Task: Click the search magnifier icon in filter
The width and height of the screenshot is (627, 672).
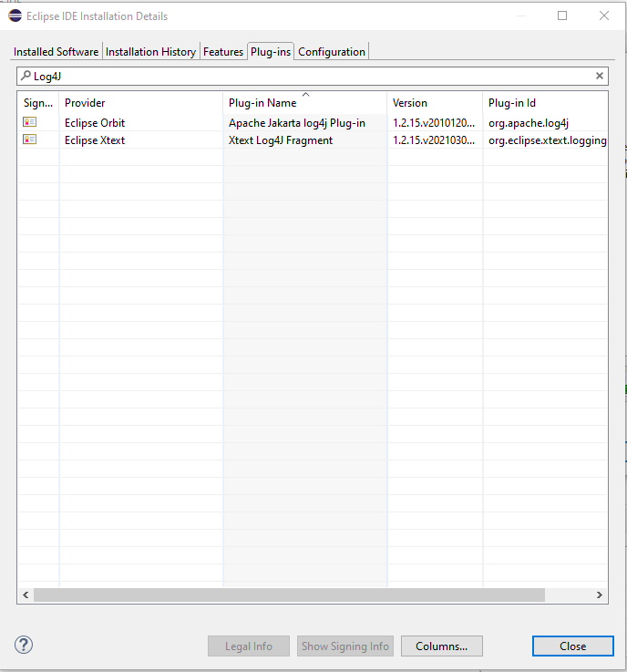Action: (26, 76)
